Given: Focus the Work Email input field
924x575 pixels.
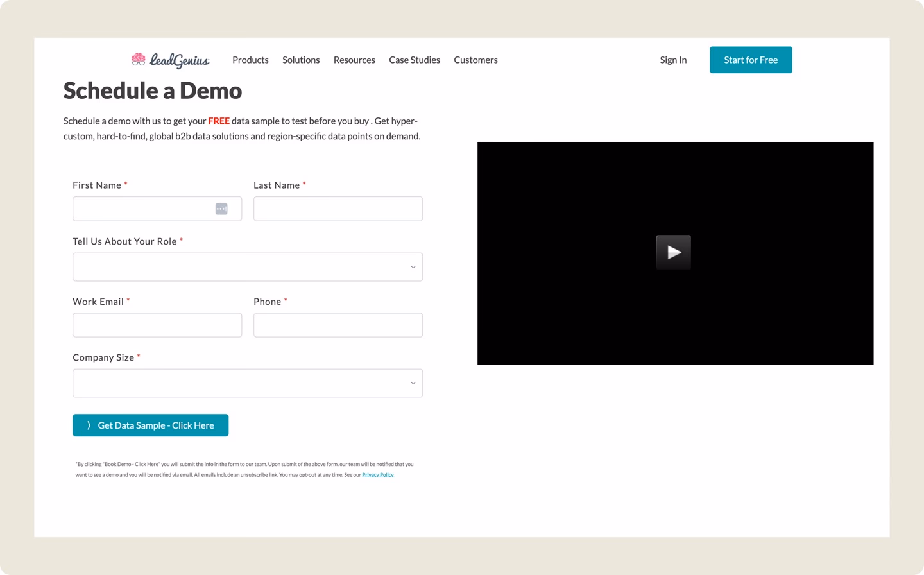Looking at the screenshot, I should [x=157, y=325].
